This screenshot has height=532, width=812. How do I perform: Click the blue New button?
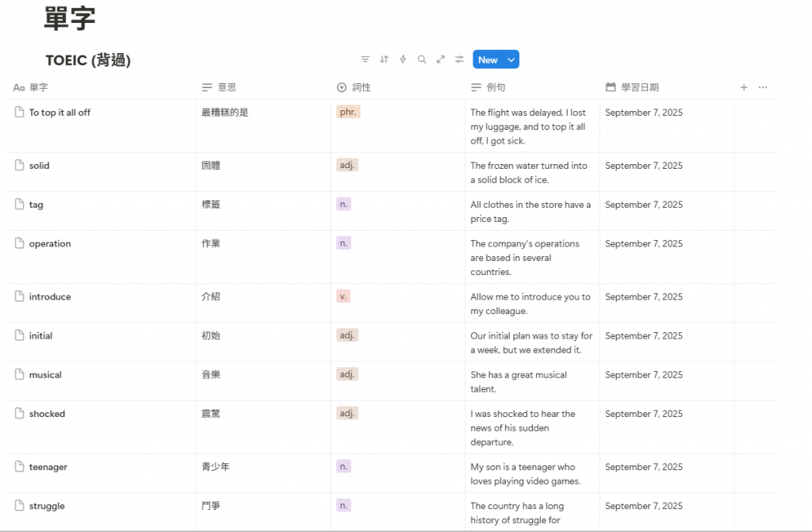pos(488,59)
